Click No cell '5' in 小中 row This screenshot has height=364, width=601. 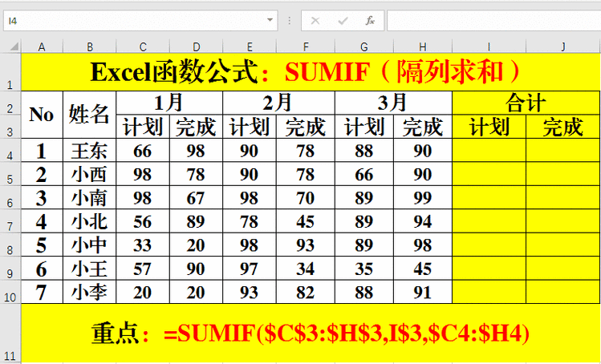42,245
